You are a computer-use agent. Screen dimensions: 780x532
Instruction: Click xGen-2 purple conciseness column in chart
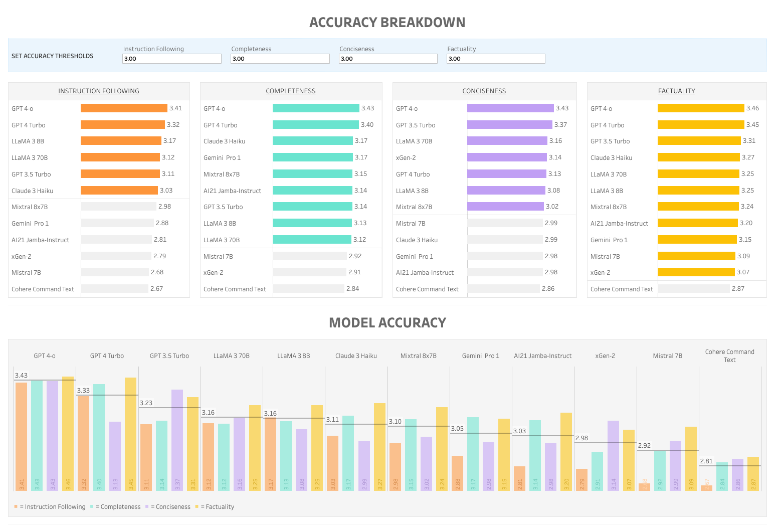point(614,456)
